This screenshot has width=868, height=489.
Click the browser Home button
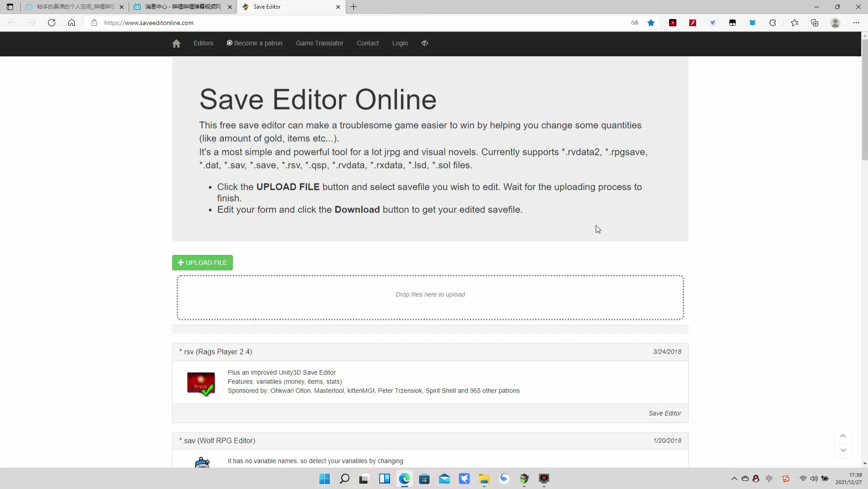(72, 23)
